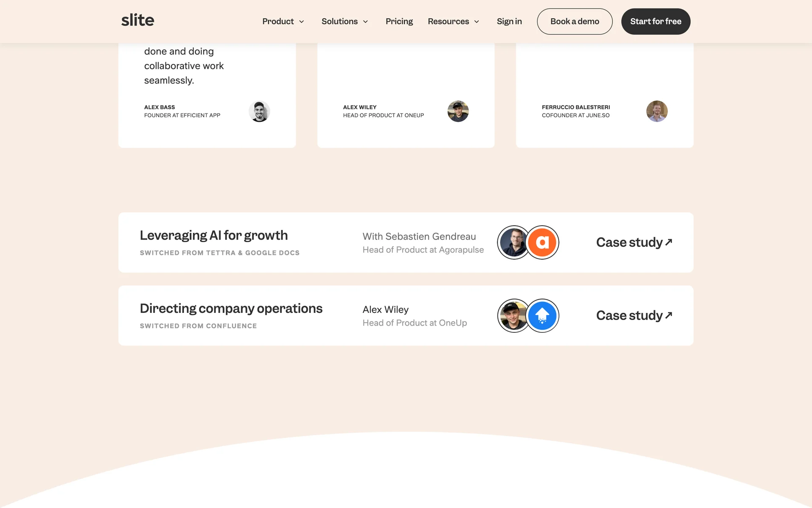Click the blue OneUp logo icon
The height and width of the screenshot is (508, 812).
(542, 315)
